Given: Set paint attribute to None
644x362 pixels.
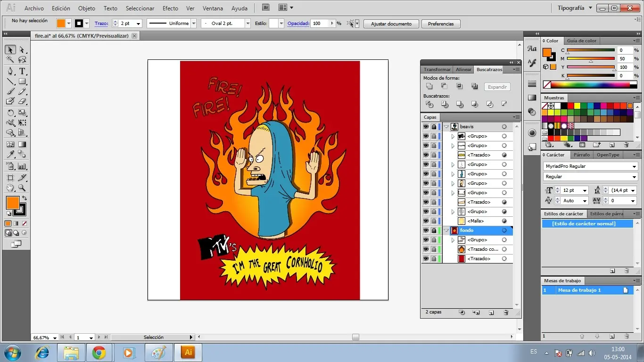Looking at the screenshot, I should coord(24,223).
